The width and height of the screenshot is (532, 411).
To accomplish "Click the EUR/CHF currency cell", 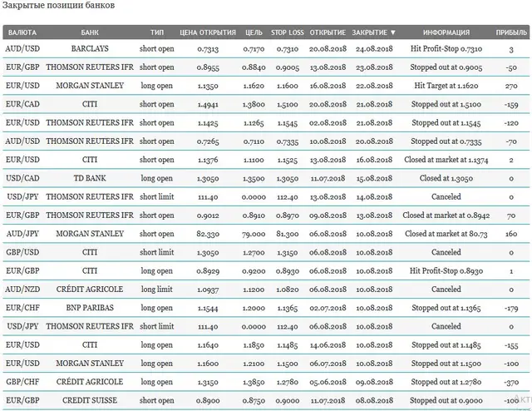I will coord(22,308).
